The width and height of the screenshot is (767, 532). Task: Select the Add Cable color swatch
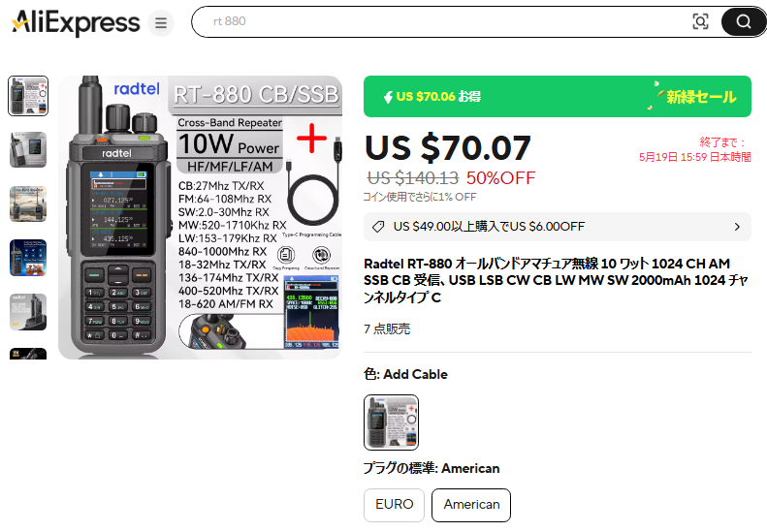pyautogui.click(x=392, y=422)
